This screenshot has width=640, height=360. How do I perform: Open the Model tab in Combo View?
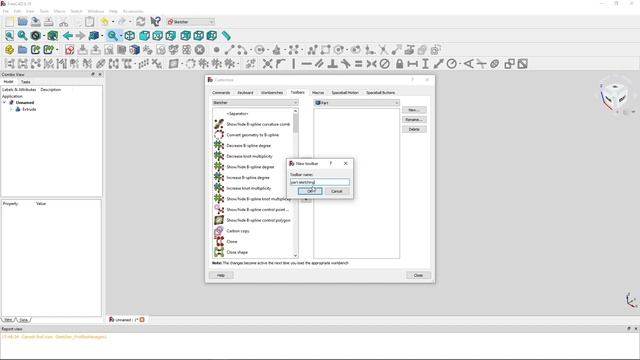[9, 82]
